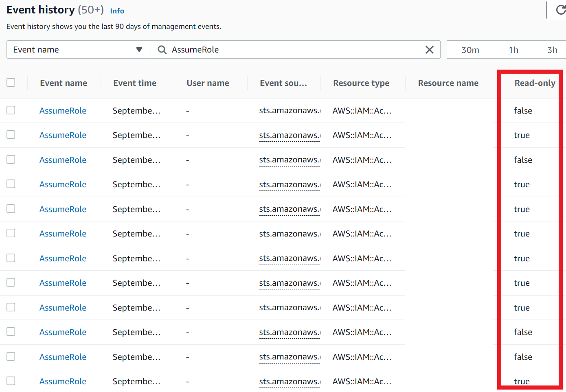Viewport: 566px width, 392px height.
Task: Open the second AssumeRole event
Action: point(63,135)
